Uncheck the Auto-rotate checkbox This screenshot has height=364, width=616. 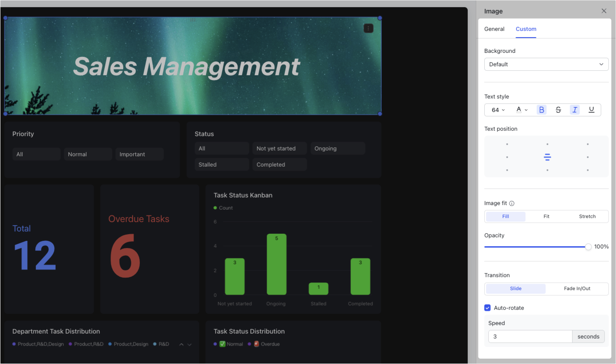coord(487,308)
